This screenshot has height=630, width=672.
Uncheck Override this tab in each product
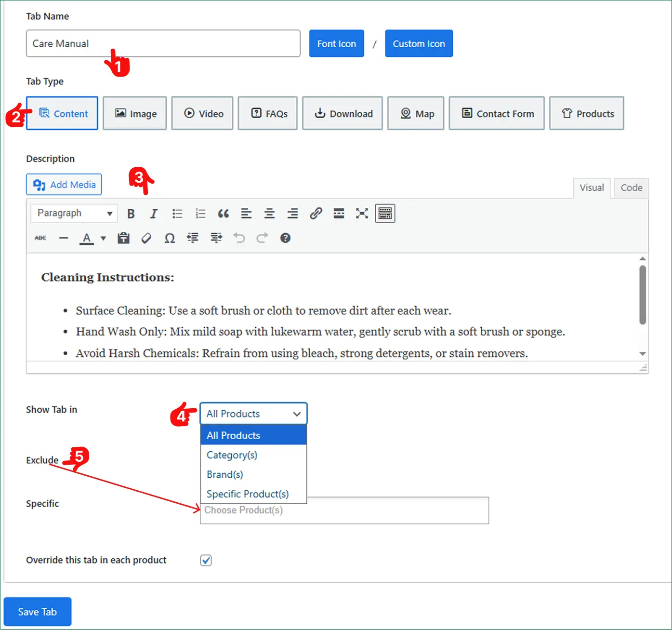206,560
